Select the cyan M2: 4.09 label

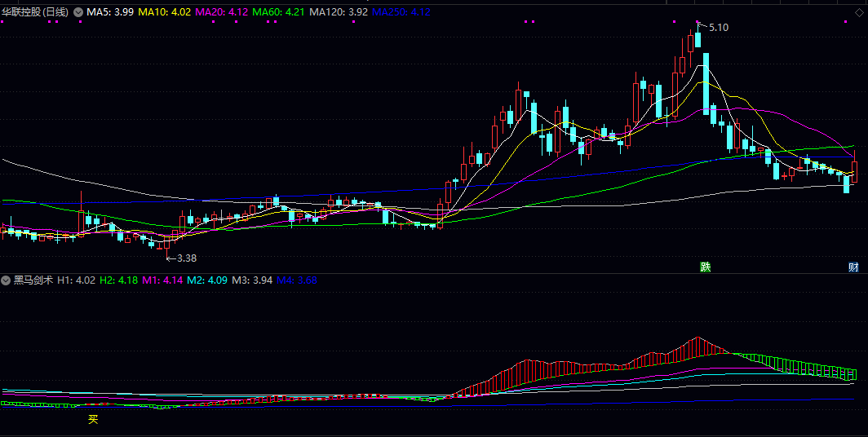tap(206, 280)
